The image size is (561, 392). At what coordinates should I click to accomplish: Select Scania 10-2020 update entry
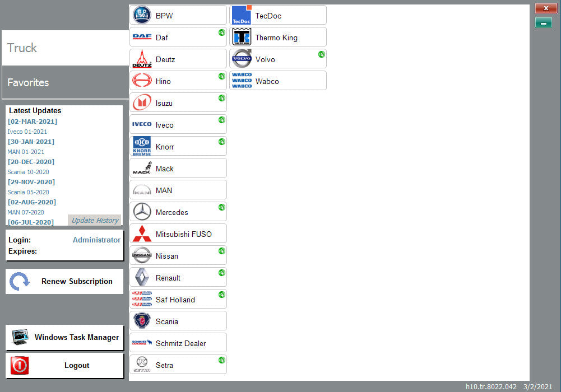pos(28,172)
